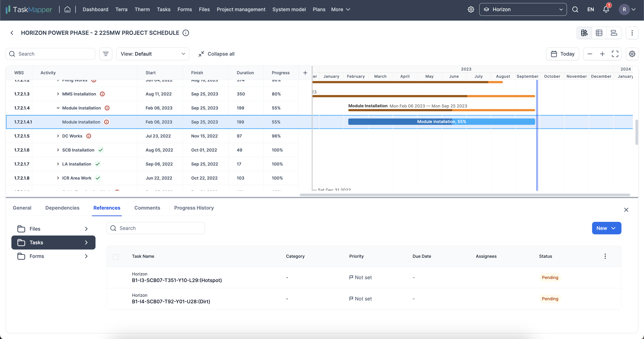This screenshot has width=644, height=339.
Task: Switch to timeline-only view icon
Action: pyautogui.click(x=614, y=33)
